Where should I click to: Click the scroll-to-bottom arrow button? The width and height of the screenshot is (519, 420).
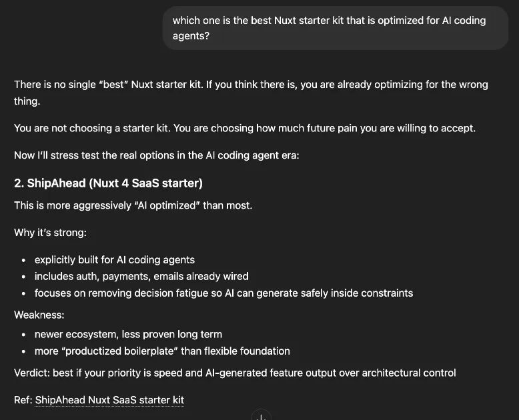click(261, 416)
